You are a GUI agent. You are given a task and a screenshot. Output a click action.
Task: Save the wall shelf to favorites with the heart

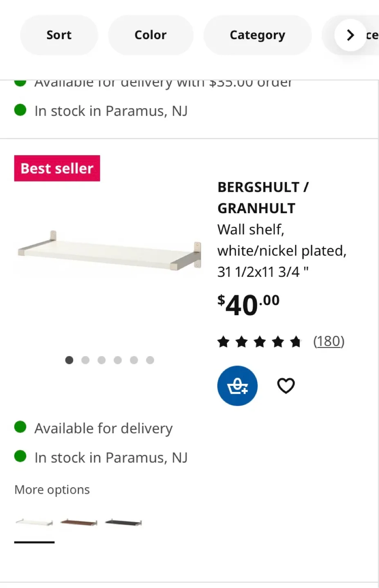tap(285, 385)
